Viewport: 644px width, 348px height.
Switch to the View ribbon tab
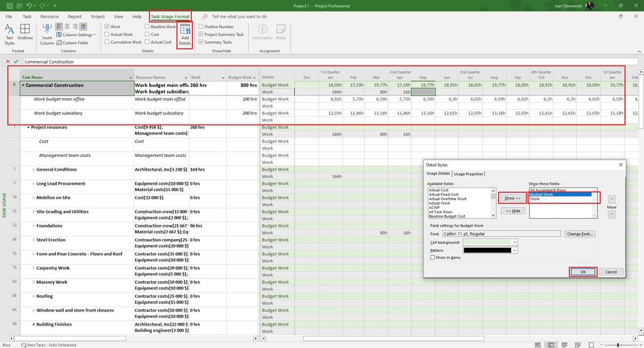(x=118, y=16)
